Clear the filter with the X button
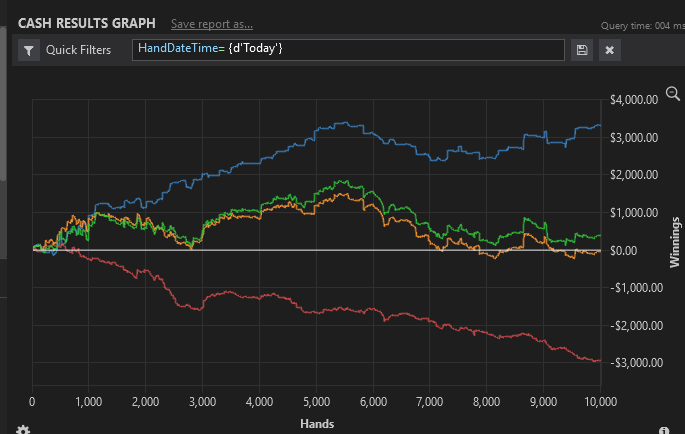This screenshot has height=434, width=685. point(609,50)
